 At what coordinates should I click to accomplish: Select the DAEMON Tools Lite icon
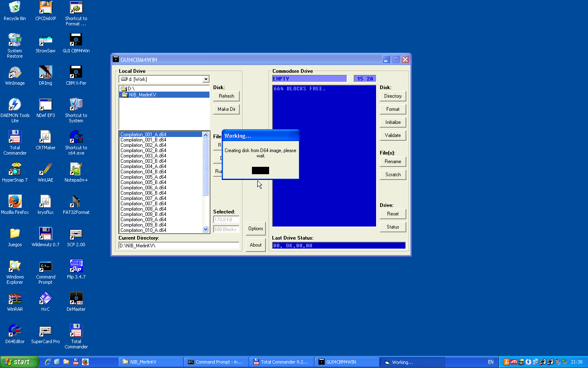point(15,110)
